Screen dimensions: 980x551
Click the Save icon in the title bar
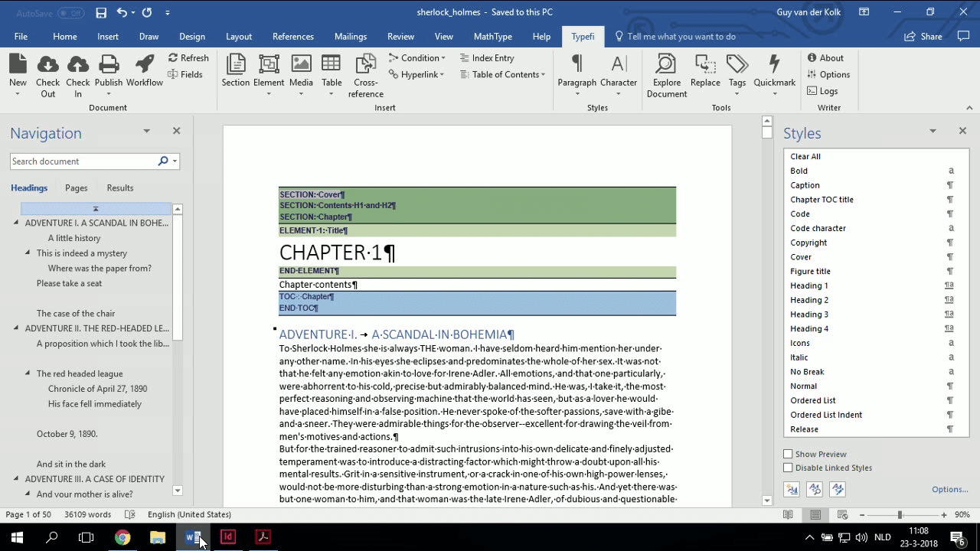pos(101,12)
